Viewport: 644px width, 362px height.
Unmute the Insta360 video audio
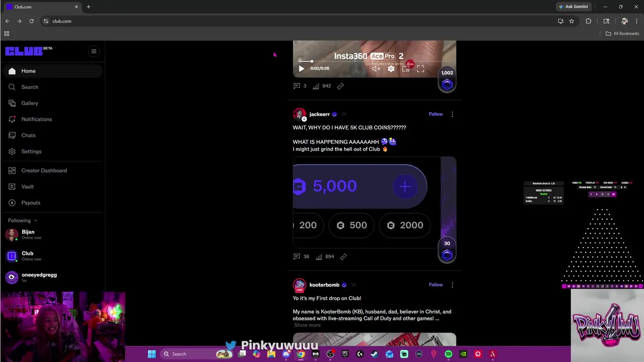point(376,68)
